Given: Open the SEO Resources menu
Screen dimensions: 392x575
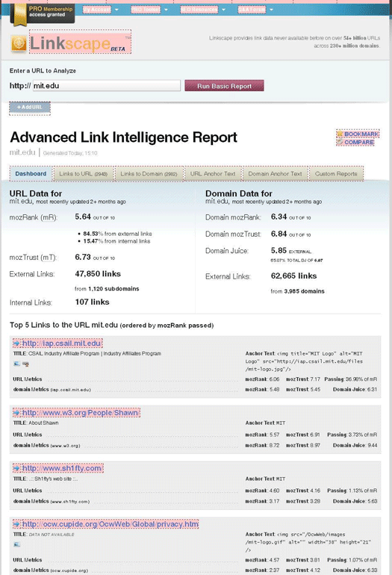Looking at the screenshot, I should pyautogui.click(x=199, y=10).
